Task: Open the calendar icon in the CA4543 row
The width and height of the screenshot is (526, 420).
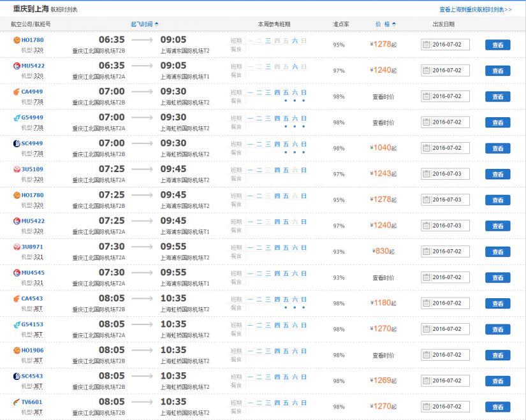Action: (426, 303)
